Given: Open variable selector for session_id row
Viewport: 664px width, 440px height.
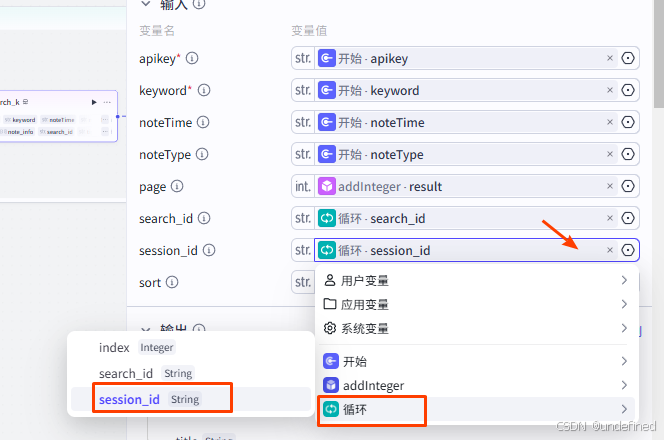Looking at the screenshot, I should [628, 250].
